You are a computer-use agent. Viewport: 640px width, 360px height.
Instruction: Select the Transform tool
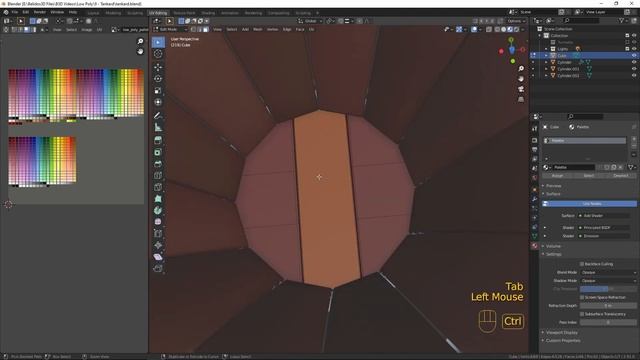(158, 102)
